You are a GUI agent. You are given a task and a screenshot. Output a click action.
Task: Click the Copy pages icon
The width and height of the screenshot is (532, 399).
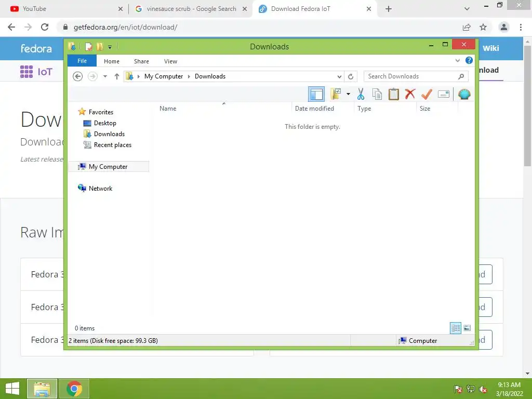377,94
